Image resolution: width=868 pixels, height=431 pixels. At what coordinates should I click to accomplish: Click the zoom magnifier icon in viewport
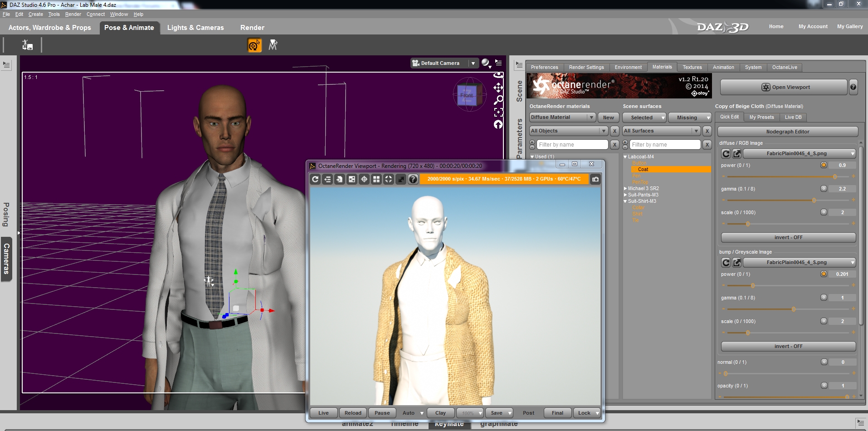[x=498, y=99]
